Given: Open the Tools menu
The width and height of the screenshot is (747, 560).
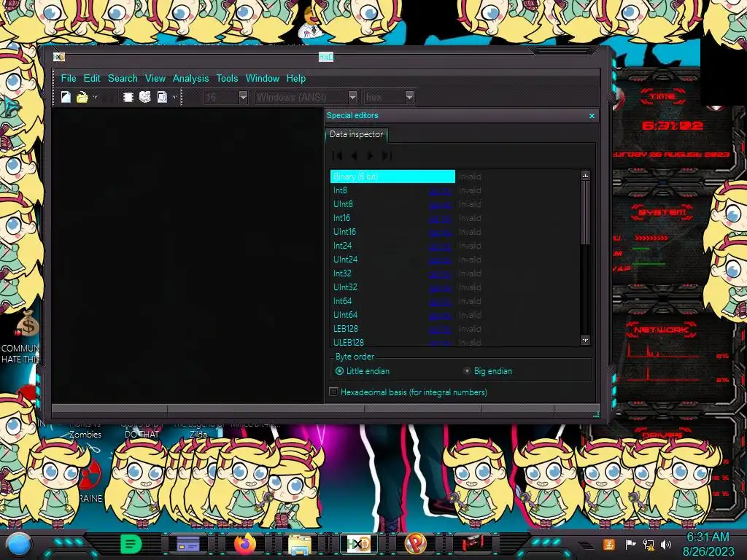Looking at the screenshot, I should click(227, 78).
